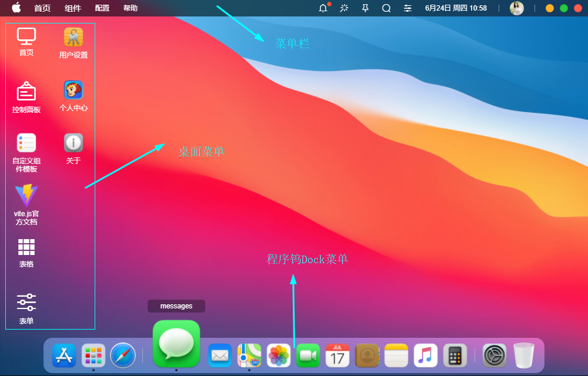Click the sparkle loading icon in menu bar
The width and height of the screenshot is (588, 376).
[x=344, y=8]
